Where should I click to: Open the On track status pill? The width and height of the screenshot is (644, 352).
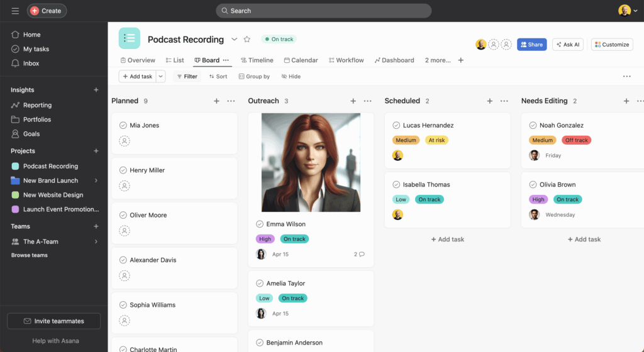279,40
